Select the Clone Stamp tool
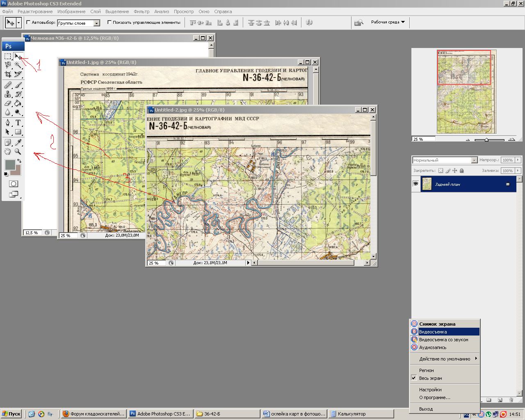Viewport: 525px width, 420px height. pyautogui.click(x=8, y=94)
